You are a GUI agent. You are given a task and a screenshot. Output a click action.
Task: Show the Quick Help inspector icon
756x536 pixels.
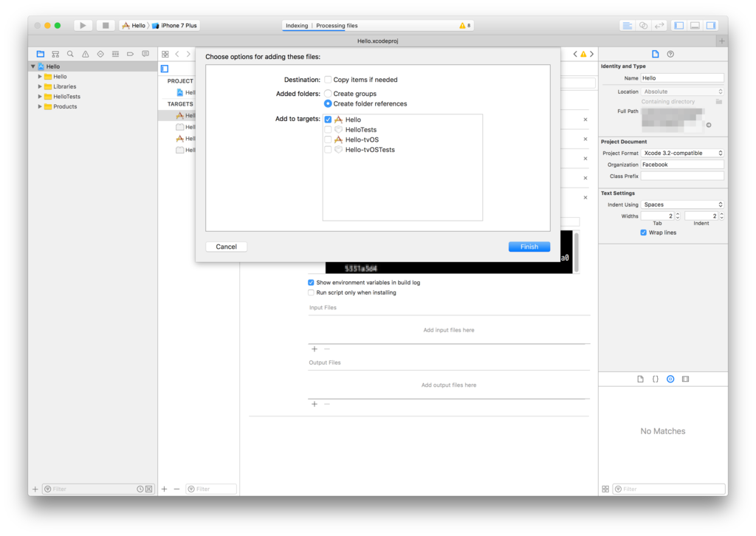pos(670,54)
